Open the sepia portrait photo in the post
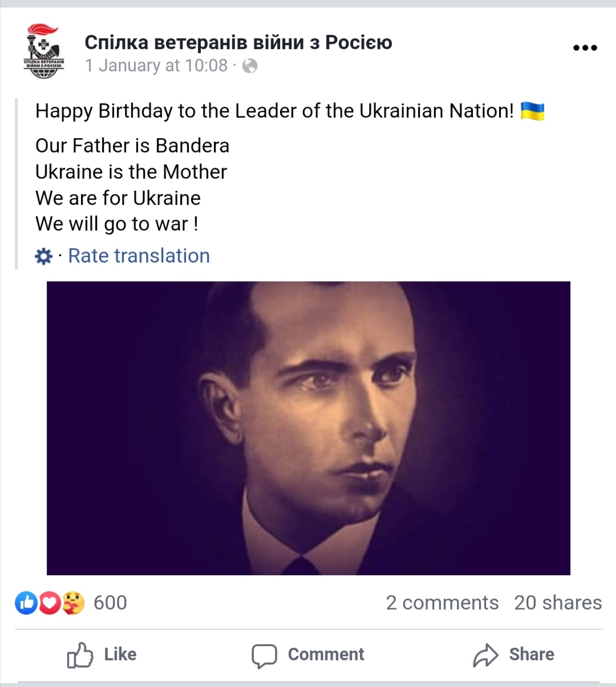This screenshot has height=687, width=616. (308, 428)
